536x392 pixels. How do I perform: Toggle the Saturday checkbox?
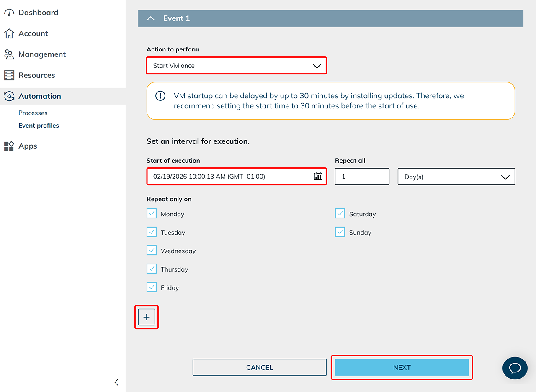pos(340,214)
